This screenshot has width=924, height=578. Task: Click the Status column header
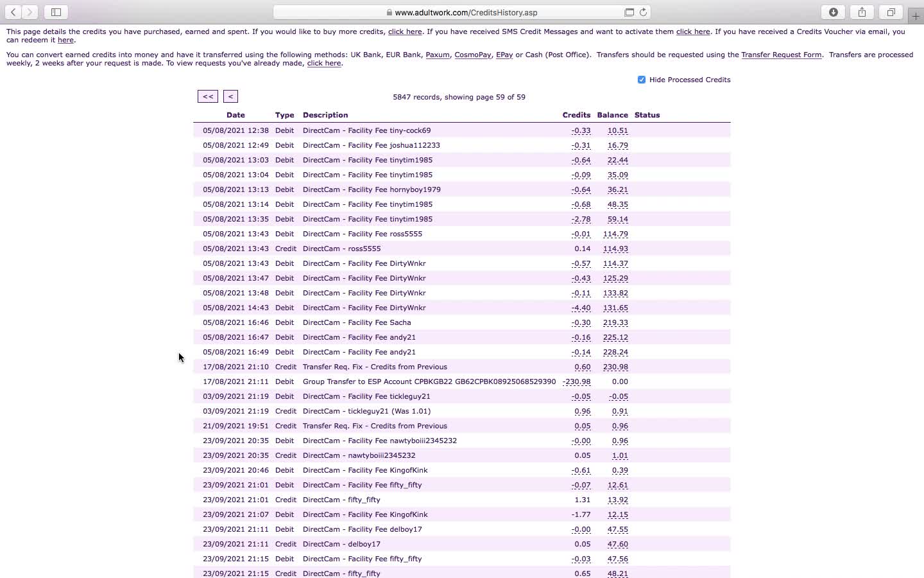pos(647,115)
